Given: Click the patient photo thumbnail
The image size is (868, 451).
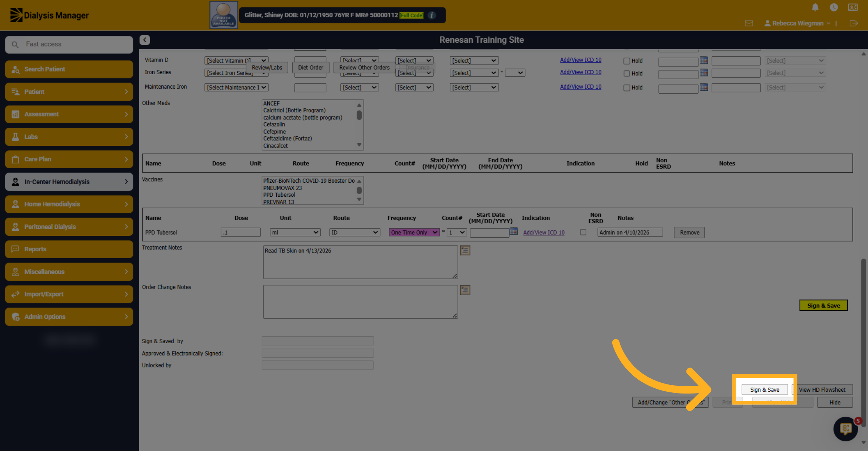Looking at the screenshot, I should (x=224, y=15).
